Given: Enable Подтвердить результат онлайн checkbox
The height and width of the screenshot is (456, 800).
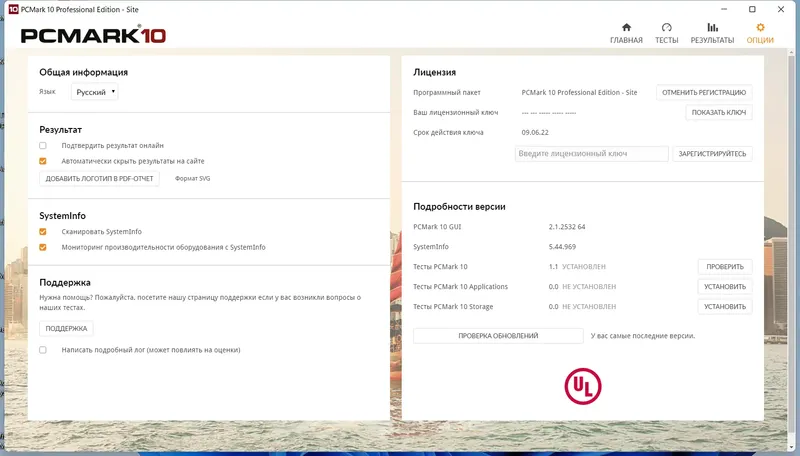Looking at the screenshot, I should click(43, 145).
